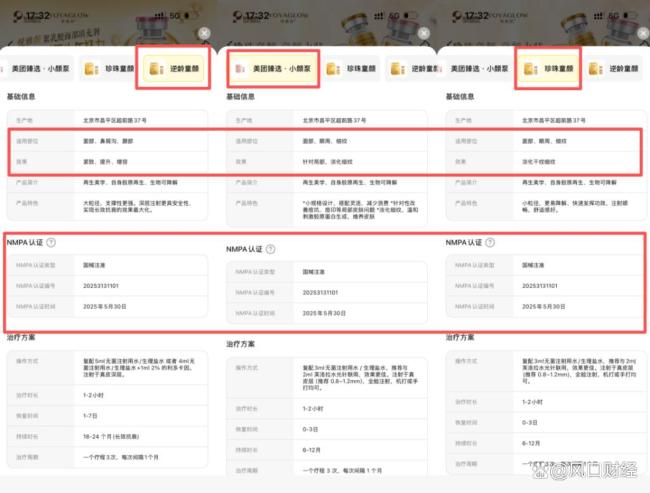Click date 2025年5月30日 in middle panel
650x493 pixels.
(324, 313)
